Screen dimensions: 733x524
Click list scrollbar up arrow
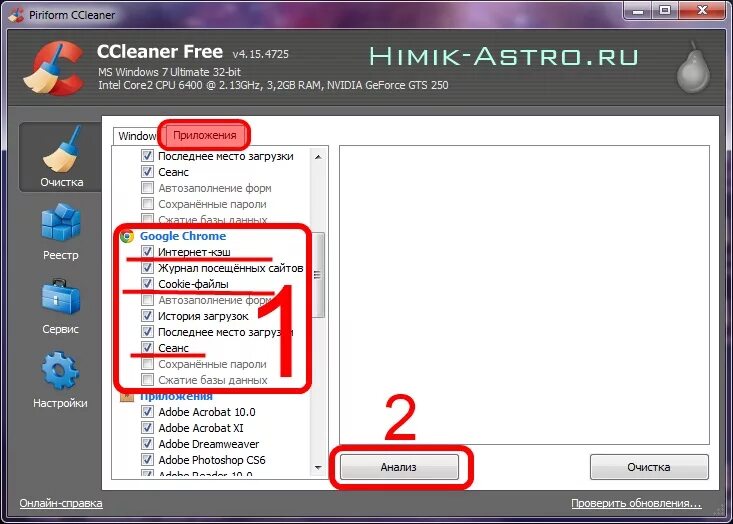pyautogui.click(x=318, y=157)
